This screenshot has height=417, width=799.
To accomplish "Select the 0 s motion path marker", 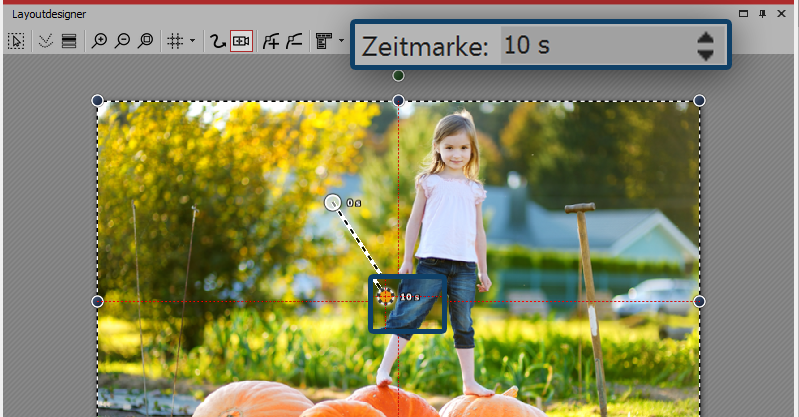I will pyautogui.click(x=333, y=202).
